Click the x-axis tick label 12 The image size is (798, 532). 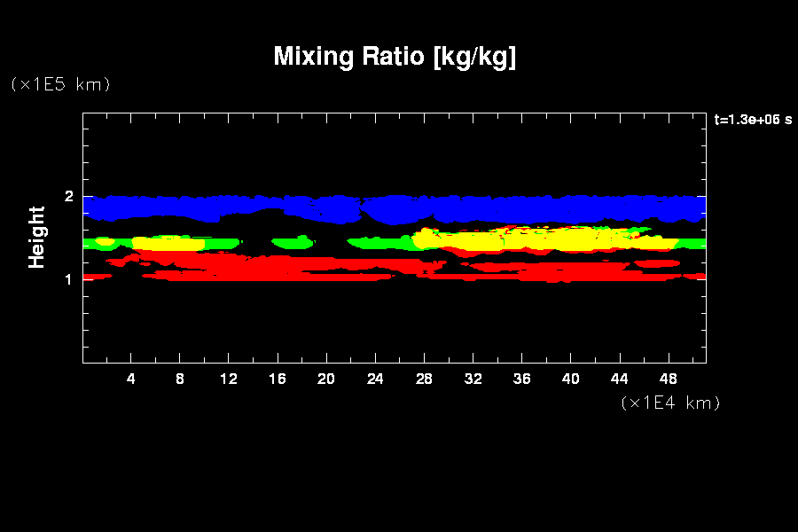coord(229,379)
